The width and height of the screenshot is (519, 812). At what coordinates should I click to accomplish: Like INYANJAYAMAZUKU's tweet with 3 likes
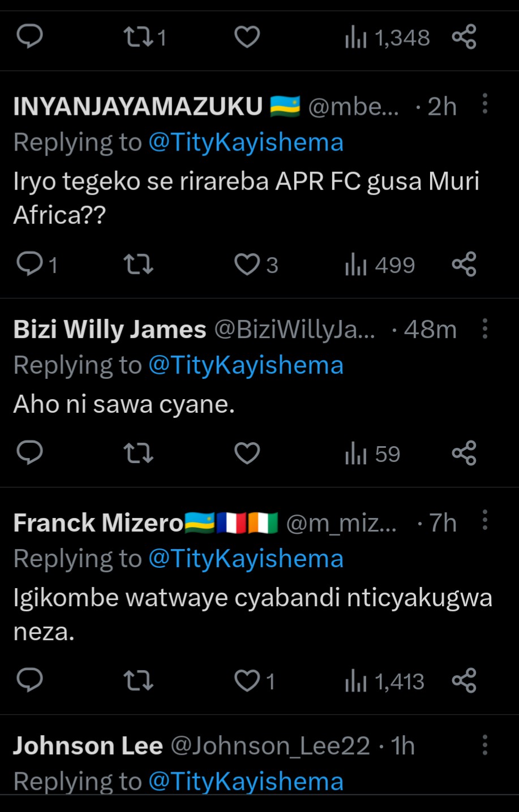coord(247,264)
